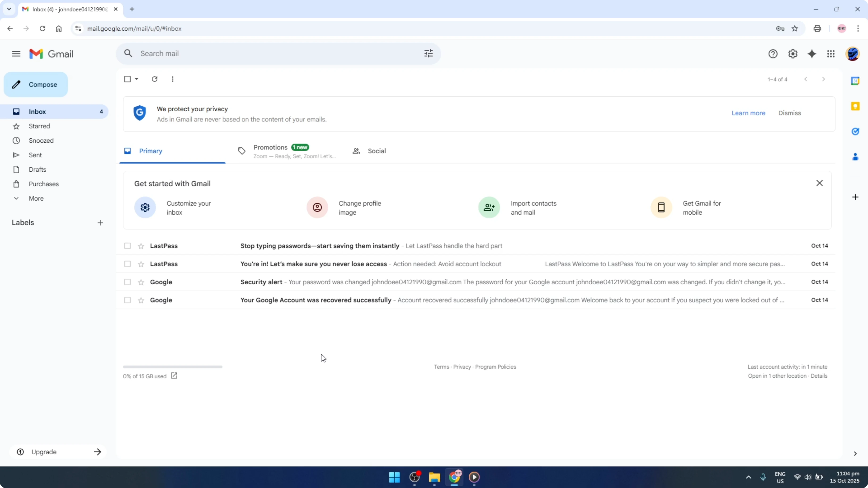Image resolution: width=868 pixels, height=488 pixels.
Task: Open the Program Policies link
Action: click(495, 367)
